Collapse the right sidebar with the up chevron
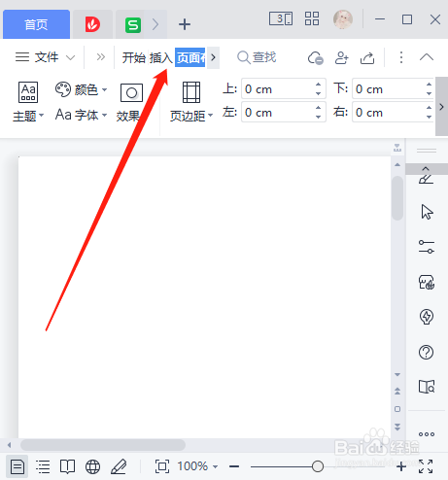Viewport: 448px width, 480px height. pos(426,169)
